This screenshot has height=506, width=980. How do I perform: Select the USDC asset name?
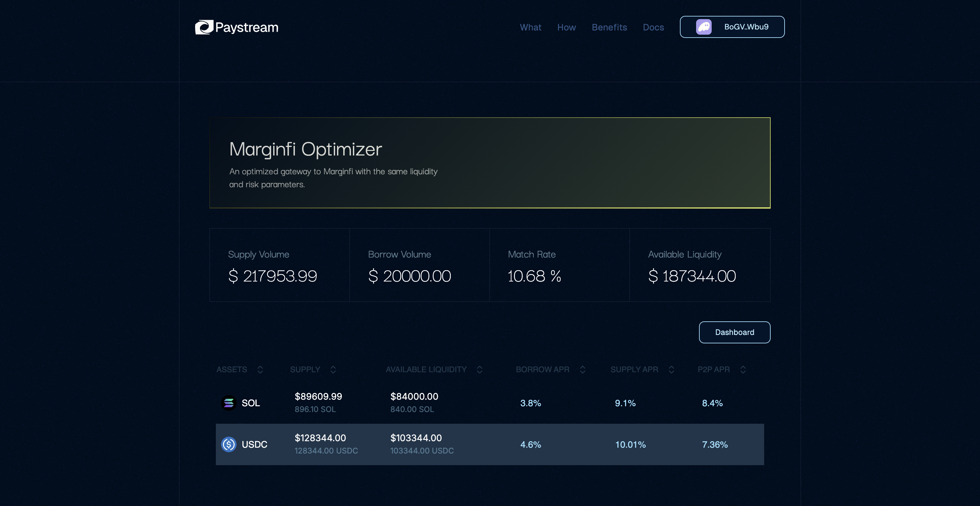tap(254, 444)
